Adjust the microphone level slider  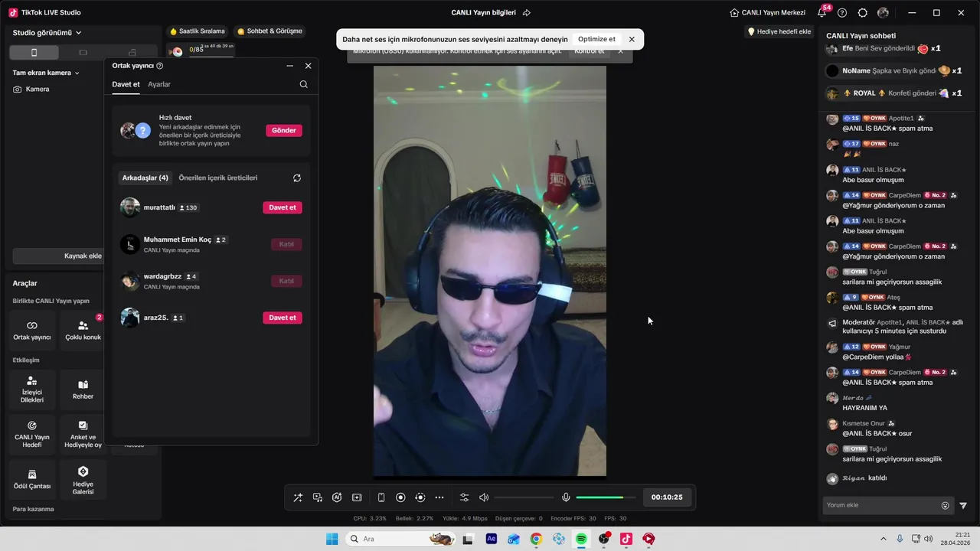tap(606, 497)
